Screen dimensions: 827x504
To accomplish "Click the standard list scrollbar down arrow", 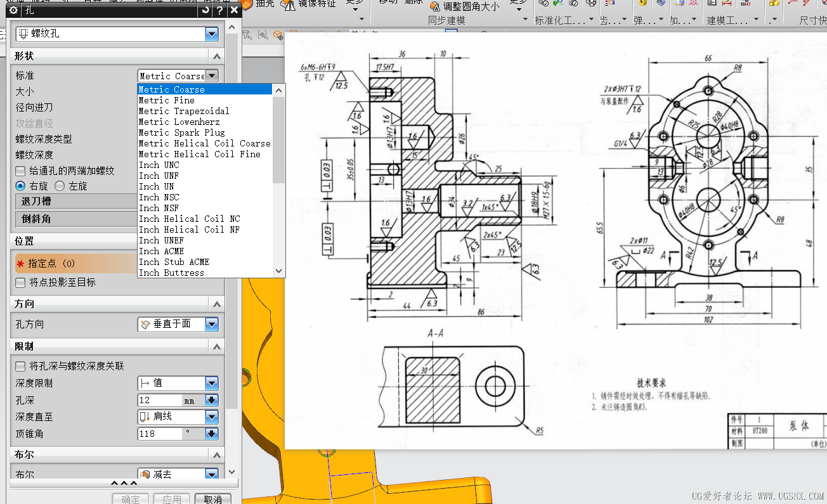I will point(279,271).
